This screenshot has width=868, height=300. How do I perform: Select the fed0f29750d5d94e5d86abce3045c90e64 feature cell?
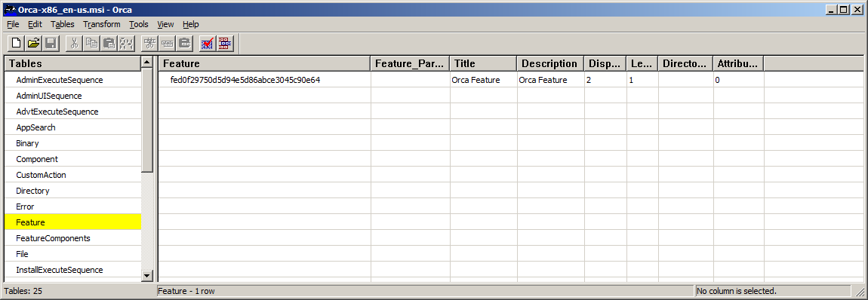pyautogui.click(x=265, y=80)
